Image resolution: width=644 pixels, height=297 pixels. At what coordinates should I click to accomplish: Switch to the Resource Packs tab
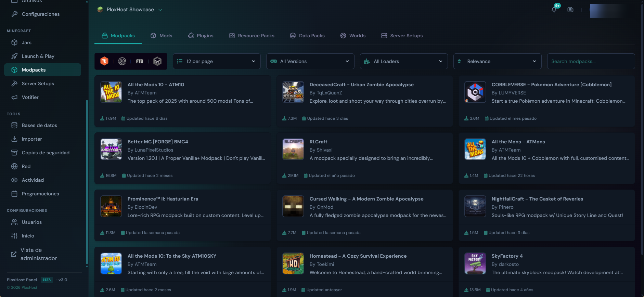coord(252,36)
